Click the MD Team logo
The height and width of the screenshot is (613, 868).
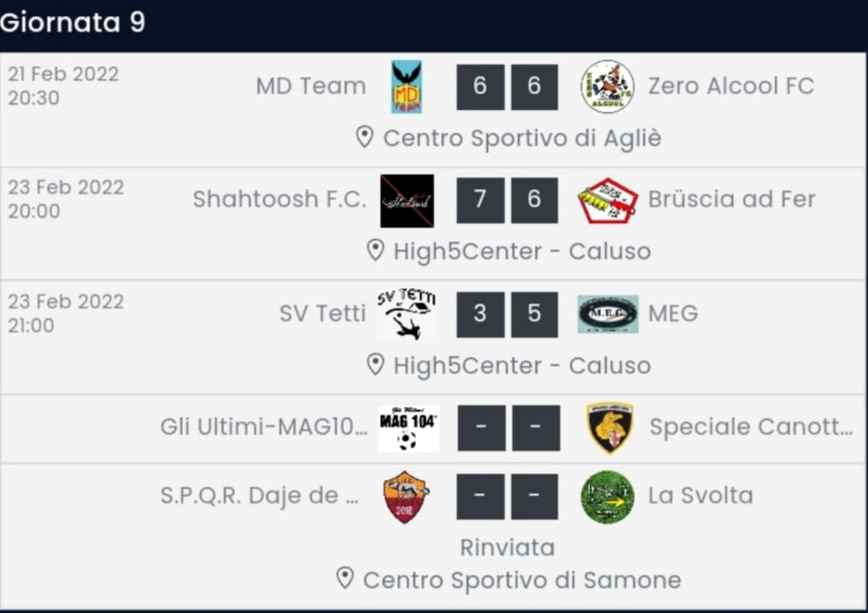tap(407, 87)
